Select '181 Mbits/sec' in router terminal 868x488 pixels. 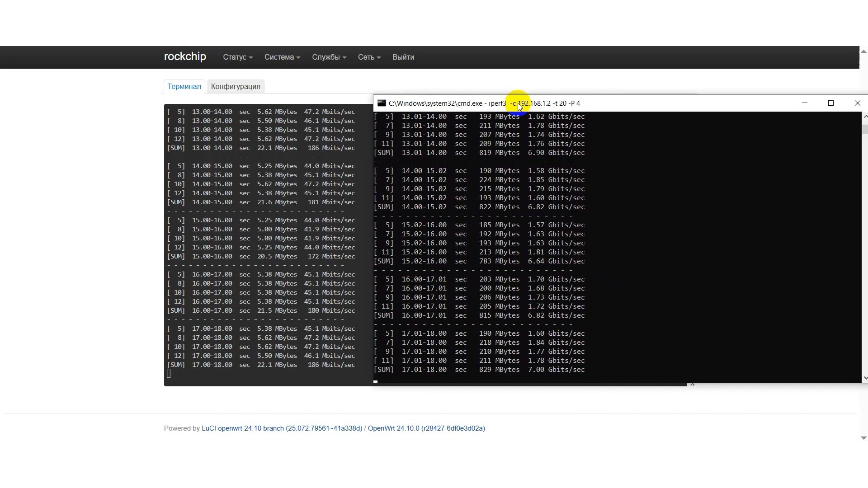[331, 202]
